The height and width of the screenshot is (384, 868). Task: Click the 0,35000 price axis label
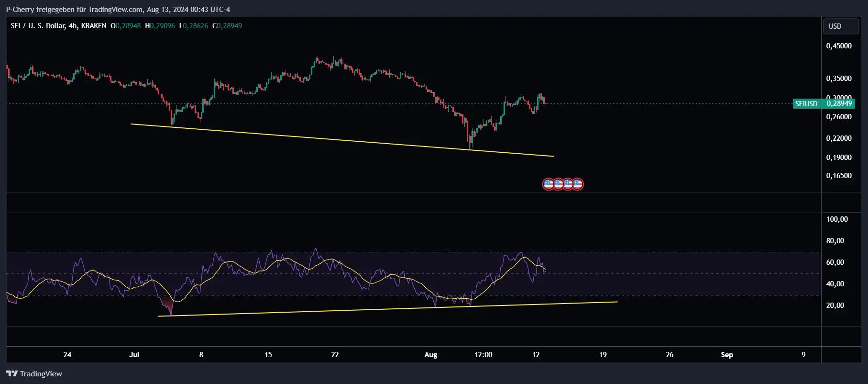(839, 79)
